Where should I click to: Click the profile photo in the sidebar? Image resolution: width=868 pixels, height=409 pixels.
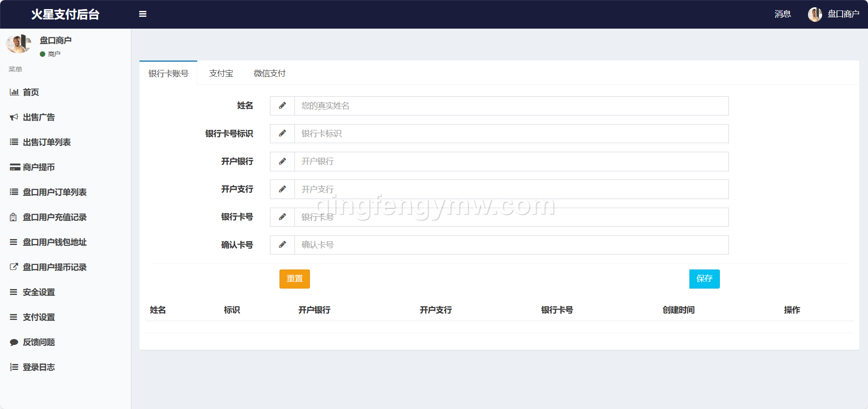pos(19,44)
